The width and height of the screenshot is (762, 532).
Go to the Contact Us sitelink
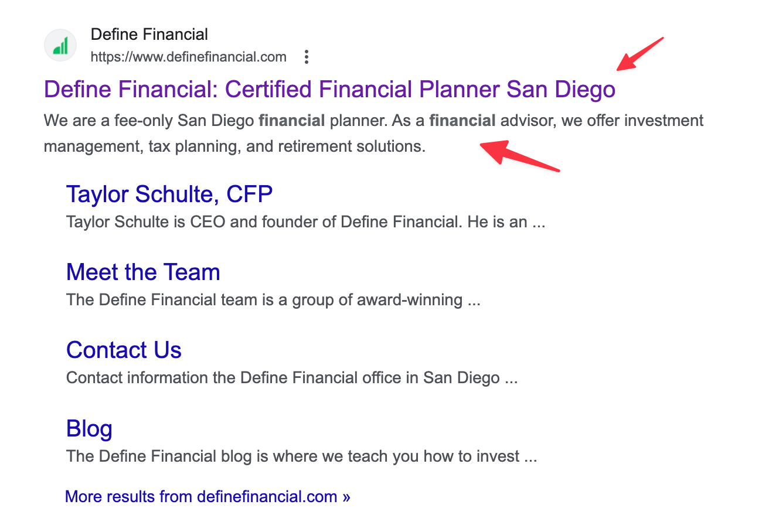click(124, 350)
